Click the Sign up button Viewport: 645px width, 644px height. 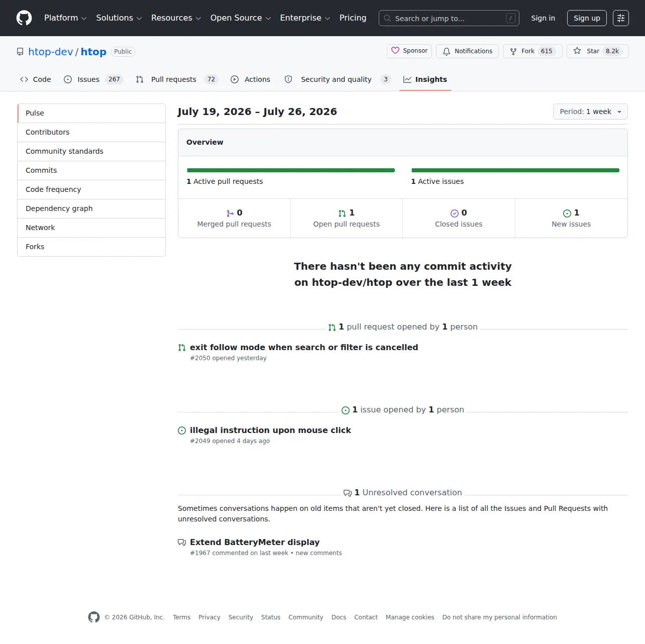click(587, 18)
